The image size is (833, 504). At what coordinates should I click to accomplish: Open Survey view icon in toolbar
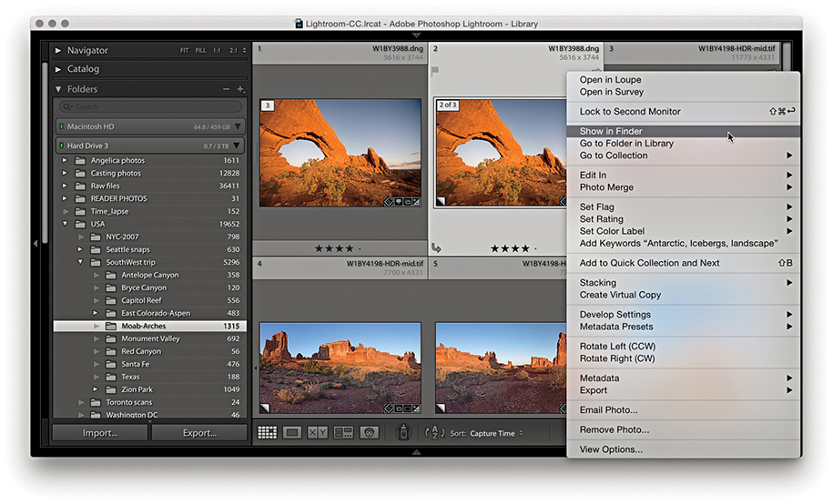coord(343,433)
